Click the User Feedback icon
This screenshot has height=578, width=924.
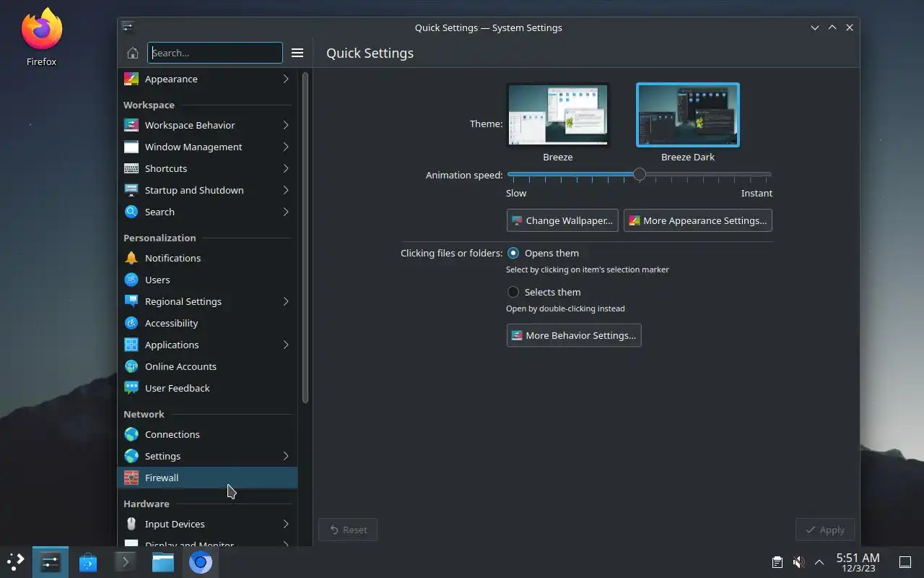click(x=131, y=388)
